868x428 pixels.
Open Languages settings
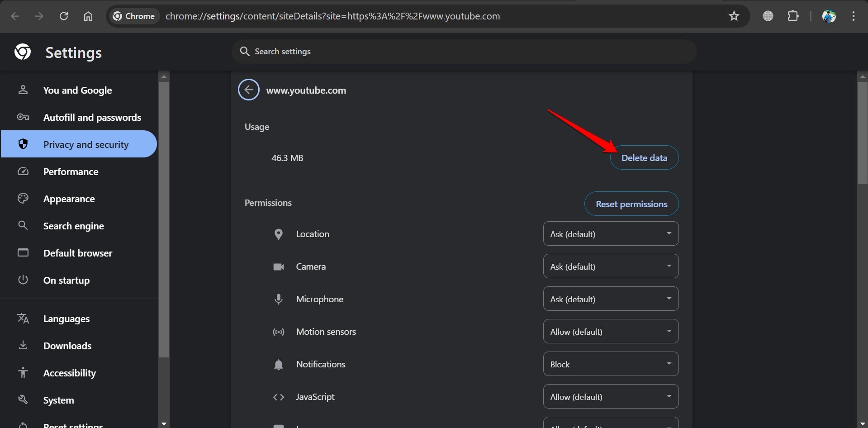pyautogui.click(x=79, y=319)
